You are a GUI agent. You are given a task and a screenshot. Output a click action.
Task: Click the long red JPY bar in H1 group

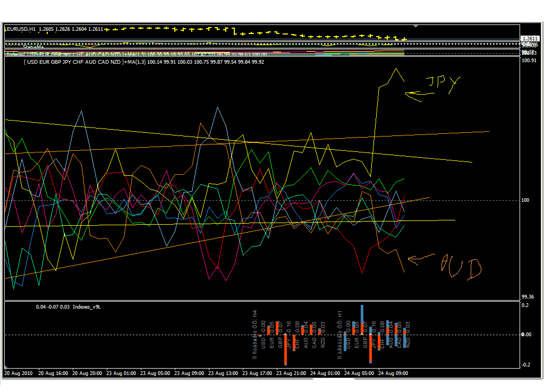pos(370,348)
